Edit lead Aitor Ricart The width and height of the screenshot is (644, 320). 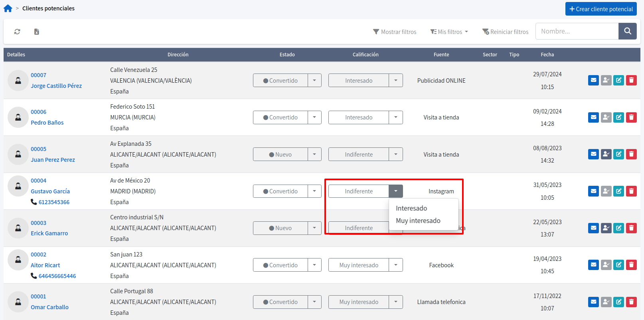(x=618, y=265)
